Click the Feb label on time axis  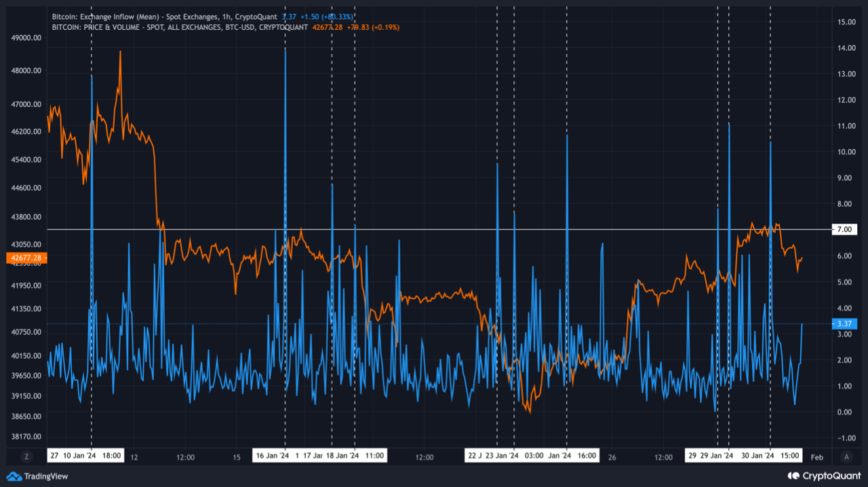(x=817, y=456)
